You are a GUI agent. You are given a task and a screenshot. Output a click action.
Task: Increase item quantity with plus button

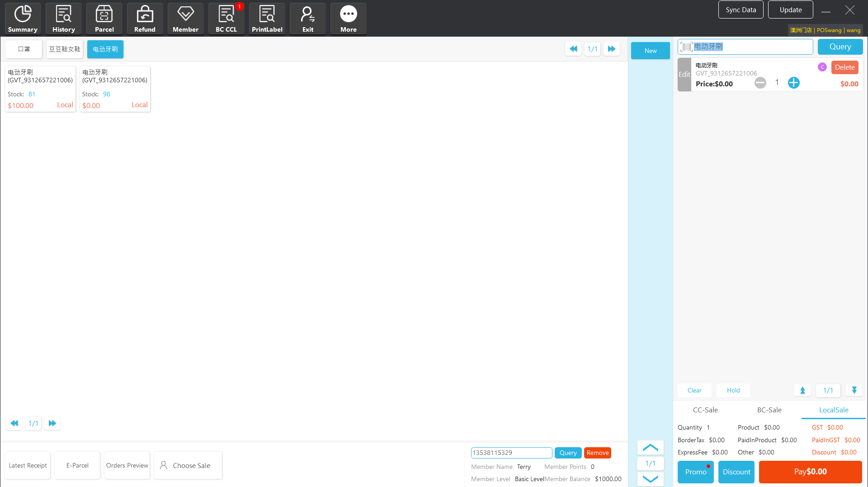793,83
